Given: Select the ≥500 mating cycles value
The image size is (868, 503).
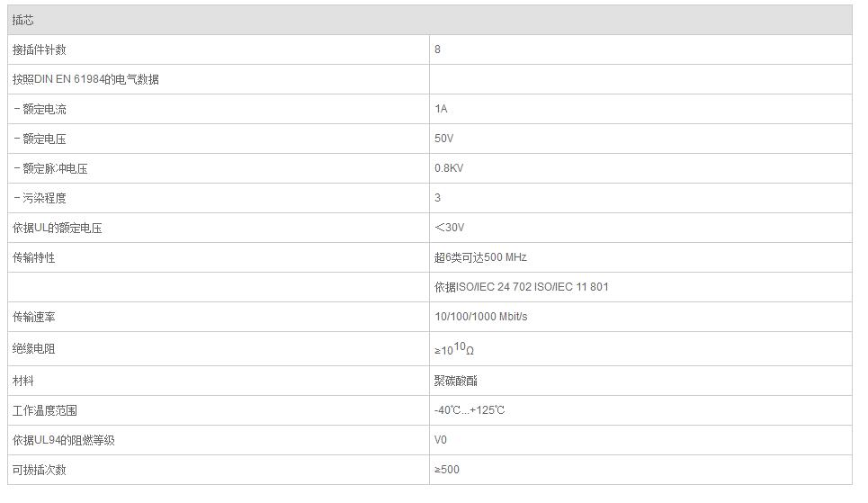Looking at the screenshot, I should pos(447,470).
